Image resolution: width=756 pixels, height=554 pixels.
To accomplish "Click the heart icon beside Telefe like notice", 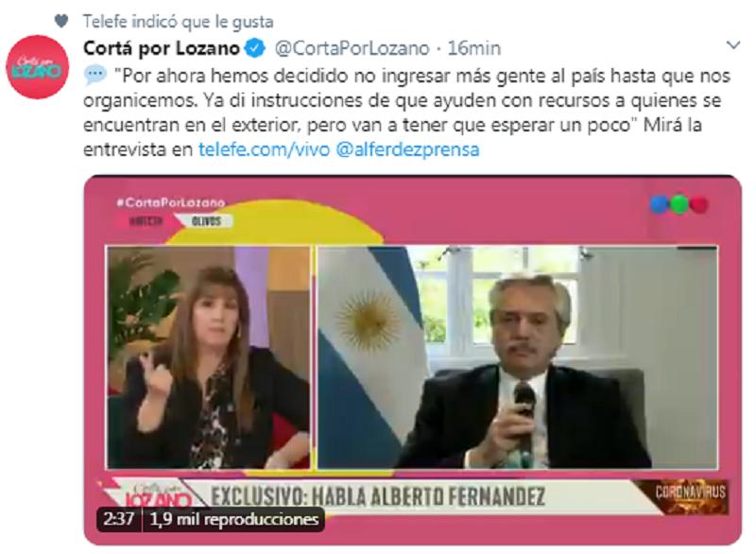I will pyautogui.click(x=61, y=21).
